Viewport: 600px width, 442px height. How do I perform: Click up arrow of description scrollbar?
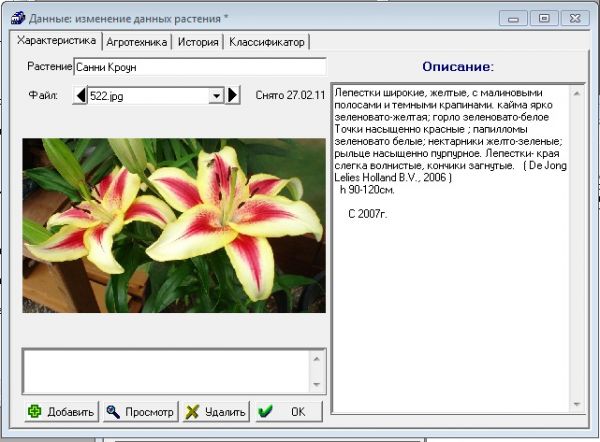(x=577, y=93)
